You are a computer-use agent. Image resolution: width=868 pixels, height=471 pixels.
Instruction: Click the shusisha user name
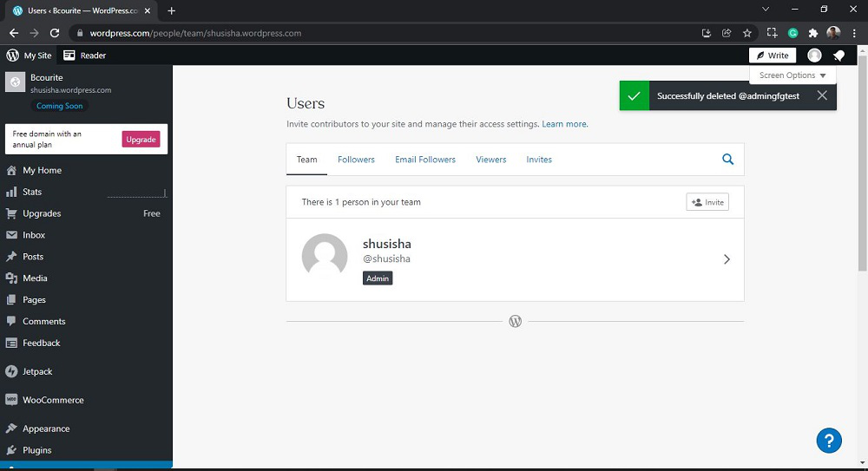pos(387,244)
